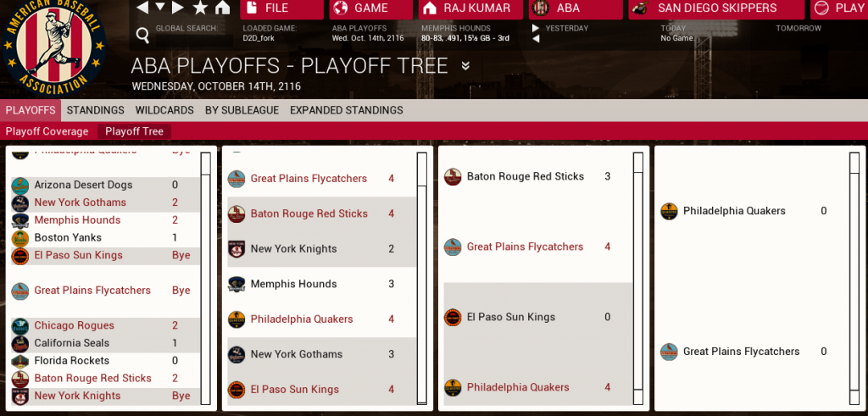Open bookmarks with the star icon
The image size is (868, 416).
click(x=200, y=8)
